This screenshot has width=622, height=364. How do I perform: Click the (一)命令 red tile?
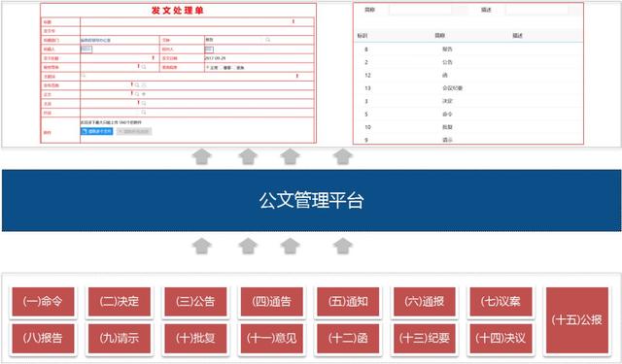pyautogui.click(x=43, y=302)
